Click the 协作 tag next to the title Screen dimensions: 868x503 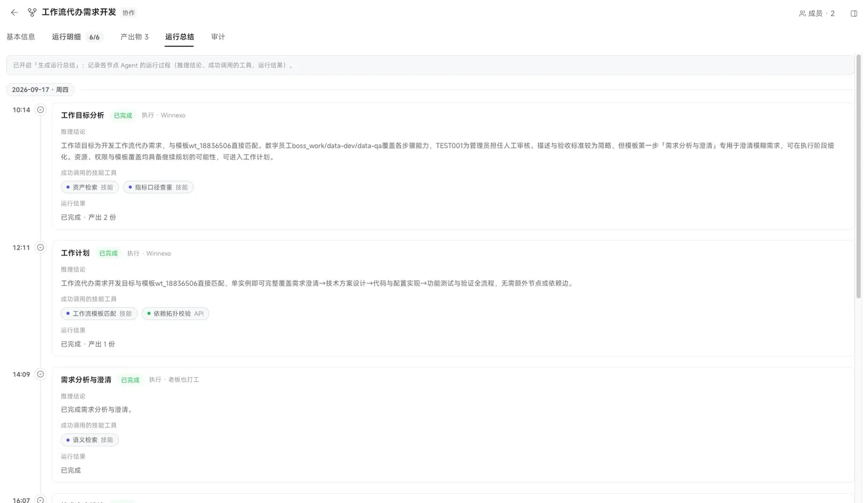pos(129,12)
